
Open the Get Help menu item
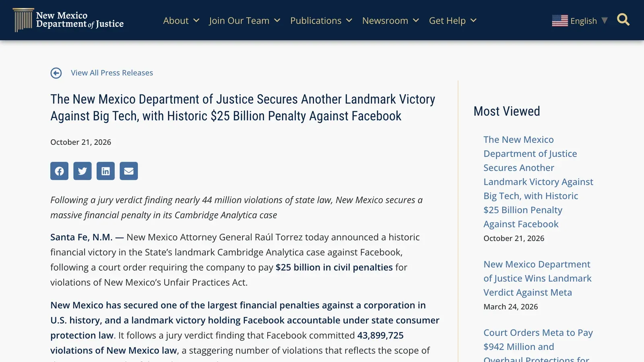(x=447, y=21)
